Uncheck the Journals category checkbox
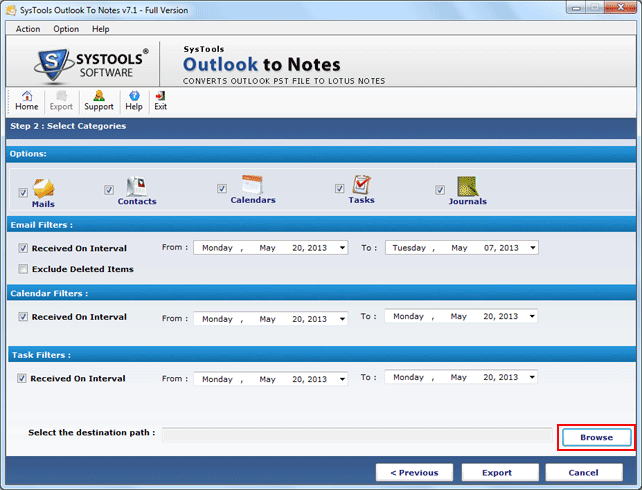Viewport: 642px width, 490px height. pos(440,190)
